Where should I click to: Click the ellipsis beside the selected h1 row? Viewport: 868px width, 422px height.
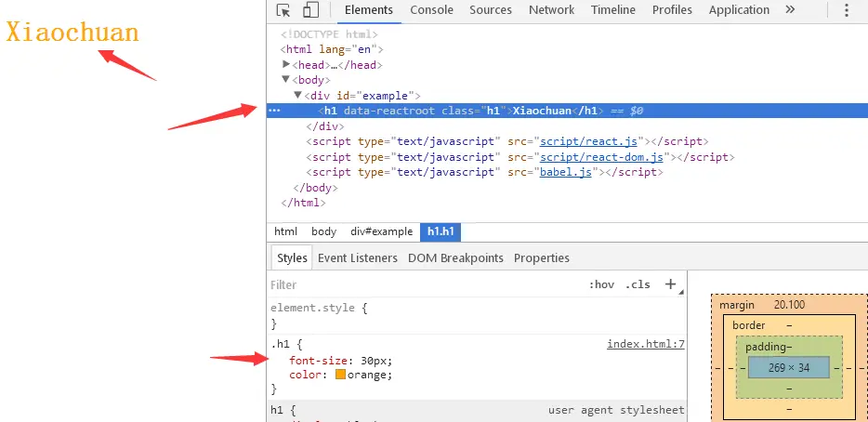[274, 111]
